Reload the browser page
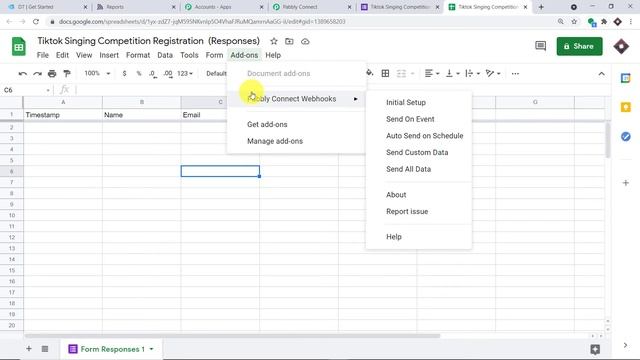This screenshot has width=640, height=360. [x=36, y=21]
